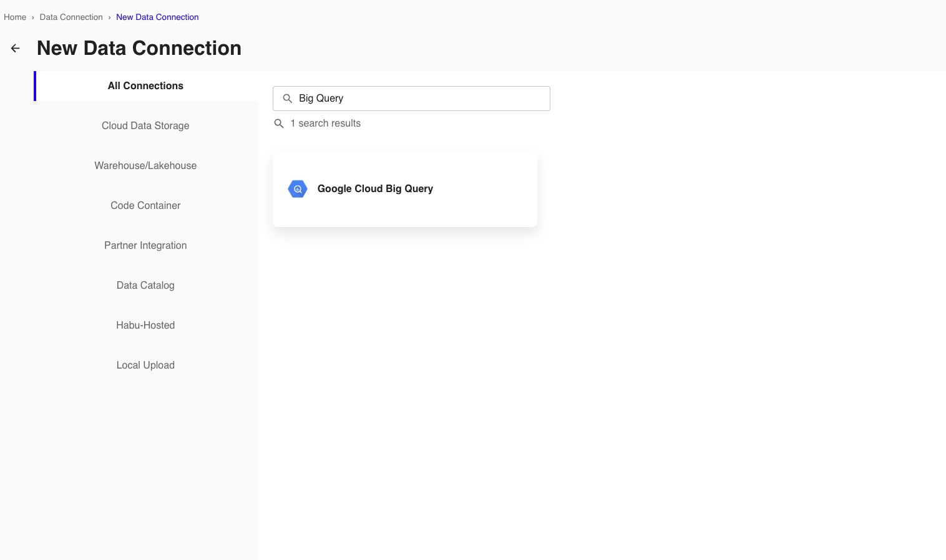
Task: Open the Local Upload category
Action: pos(145,365)
